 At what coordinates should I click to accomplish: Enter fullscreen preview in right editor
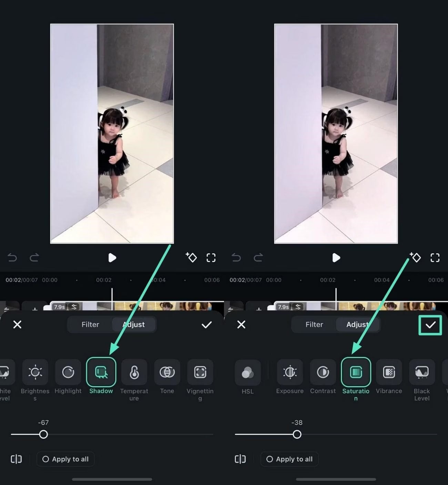pos(435,258)
